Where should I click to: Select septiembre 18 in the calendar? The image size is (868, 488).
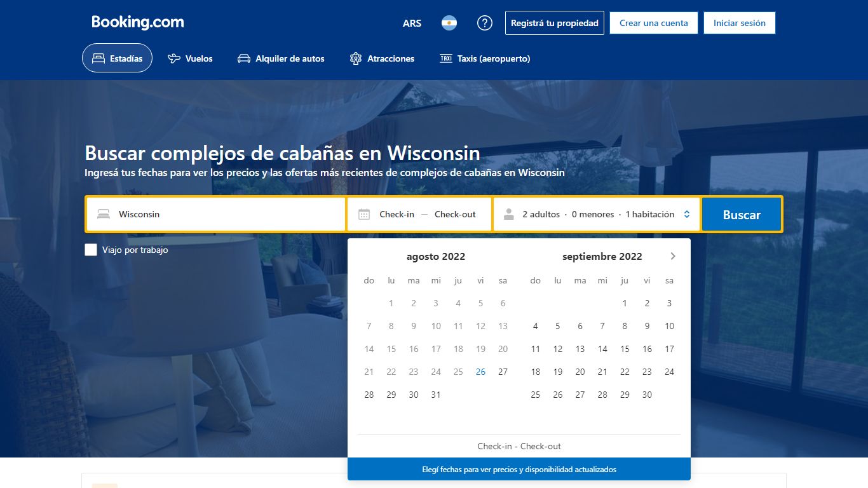pyautogui.click(x=536, y=372)
